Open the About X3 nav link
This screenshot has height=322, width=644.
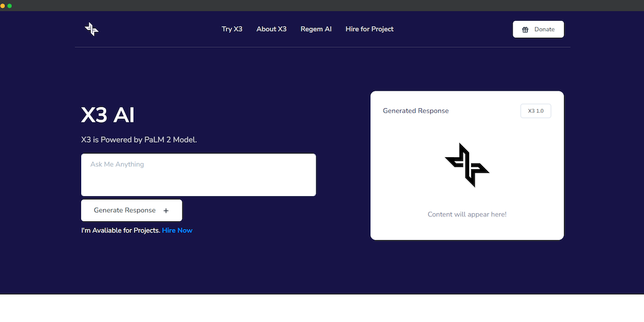pyautogui.click(x=272, y=29)
